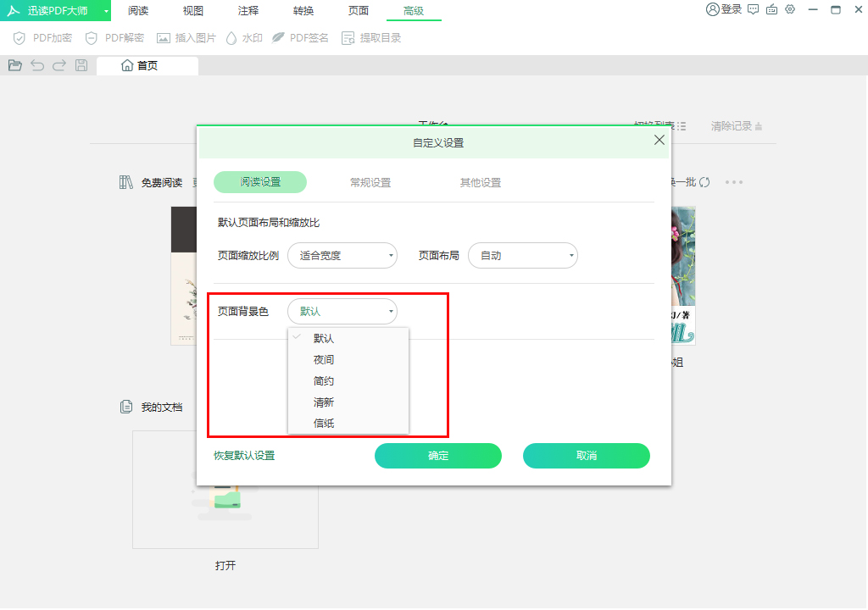Screen dimensions: 868x610
Task: Click the undo arrow icon
Action: [x=36, y=64]
